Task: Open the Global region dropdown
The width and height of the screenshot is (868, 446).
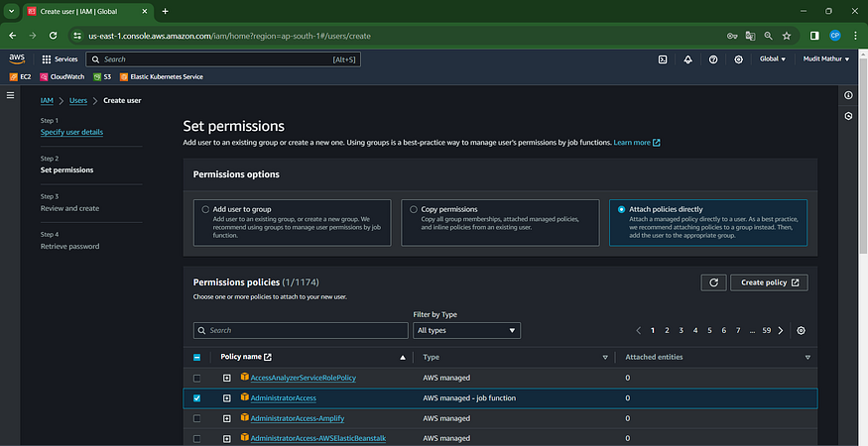Action: point(772,59)
